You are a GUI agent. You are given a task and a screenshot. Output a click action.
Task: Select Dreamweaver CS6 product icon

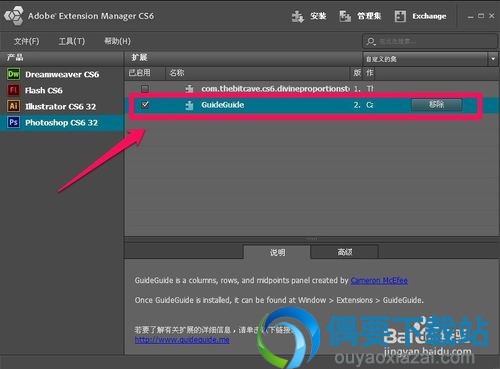tap(13, 74)
